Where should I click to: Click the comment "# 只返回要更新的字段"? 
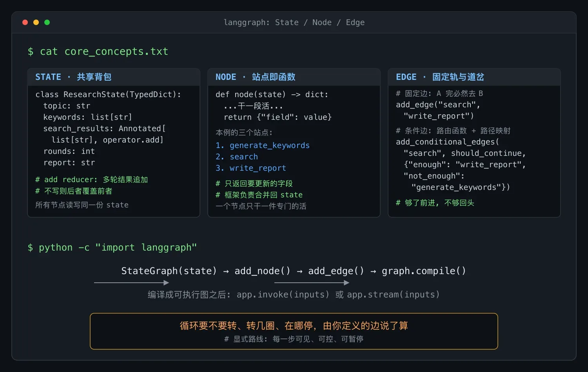click(x=254, y=183)
